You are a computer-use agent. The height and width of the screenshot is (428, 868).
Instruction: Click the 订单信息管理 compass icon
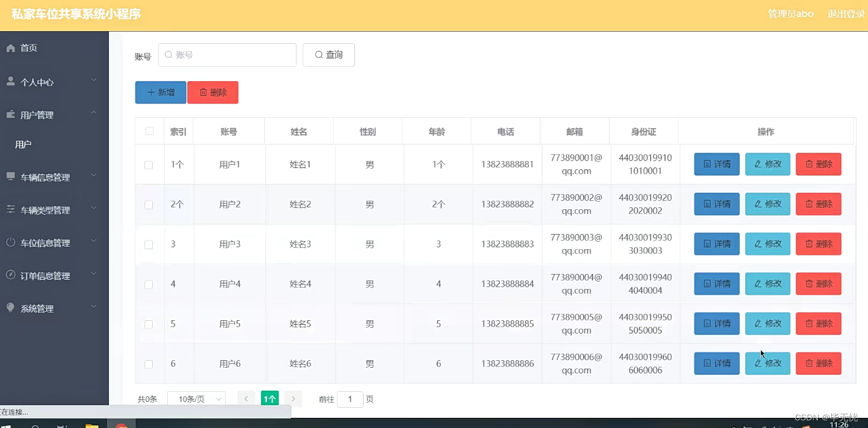11,275
